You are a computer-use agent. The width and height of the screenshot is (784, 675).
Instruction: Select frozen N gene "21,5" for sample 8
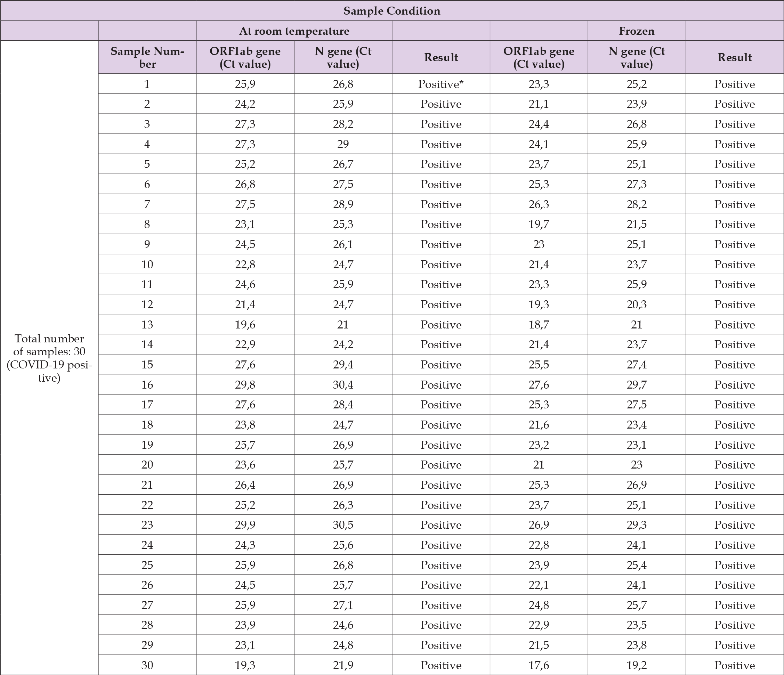pyautogui.click(x=637, y=225)
